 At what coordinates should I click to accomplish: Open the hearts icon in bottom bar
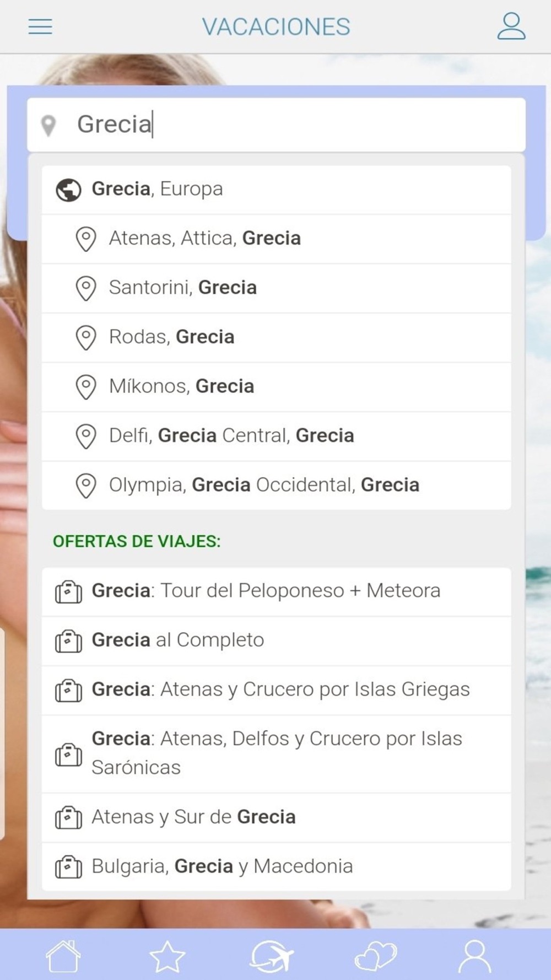(376, 956)
